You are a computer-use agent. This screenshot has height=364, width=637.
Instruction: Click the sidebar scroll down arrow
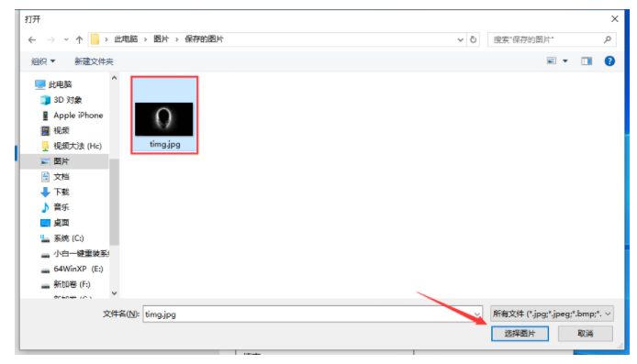[x=114, y=293]
